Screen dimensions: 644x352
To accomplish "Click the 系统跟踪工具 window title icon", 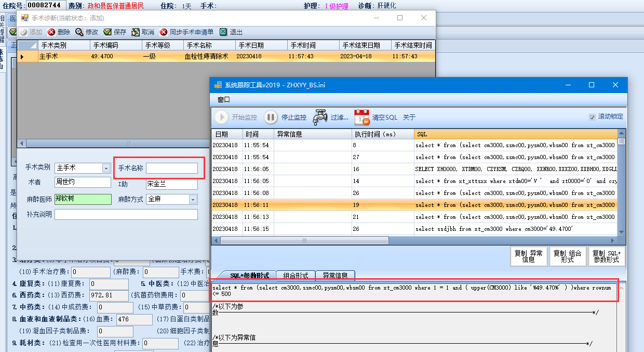I will (218, 85).
